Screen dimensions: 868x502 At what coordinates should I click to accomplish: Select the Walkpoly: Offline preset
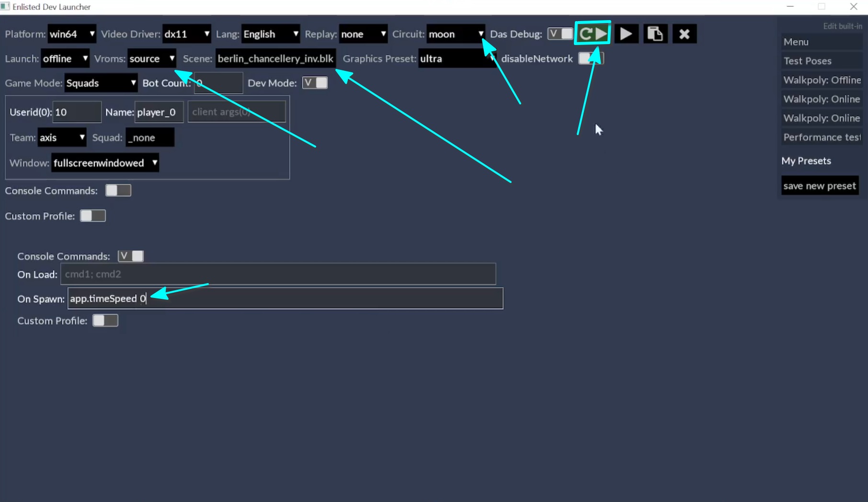(x=821, y=80)
